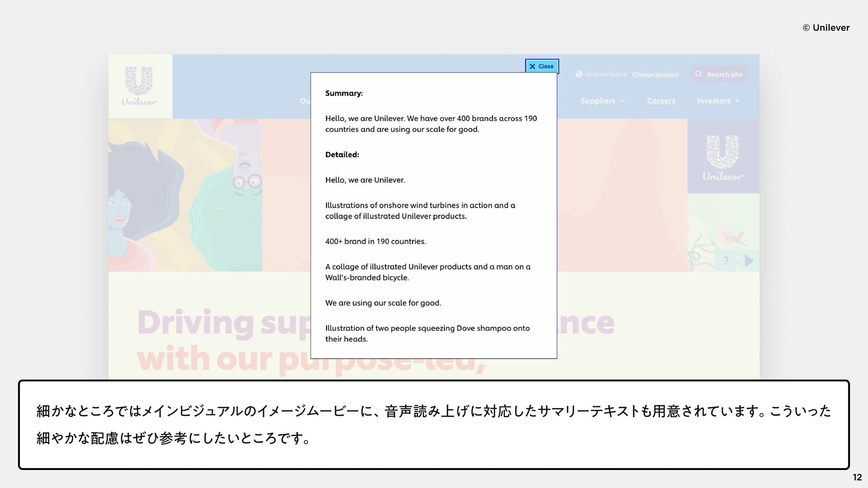
Task: Click the Wall's-branded bicycle description text
Action: click(428, 272)
